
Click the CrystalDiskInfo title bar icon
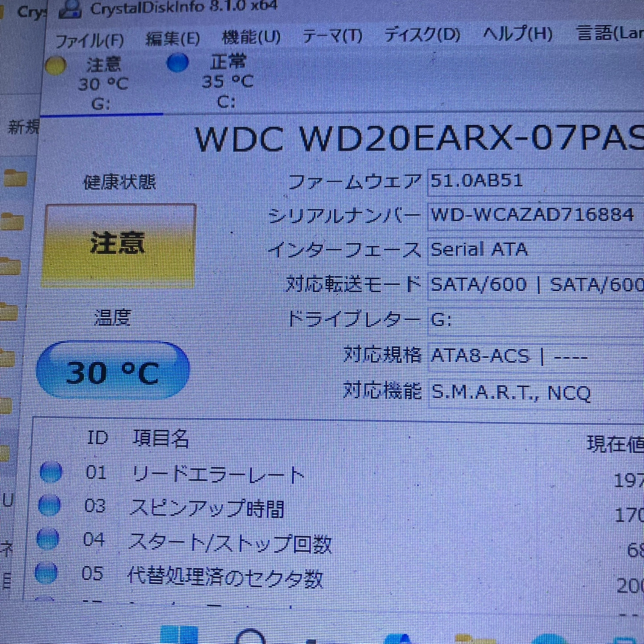(70, 9)
